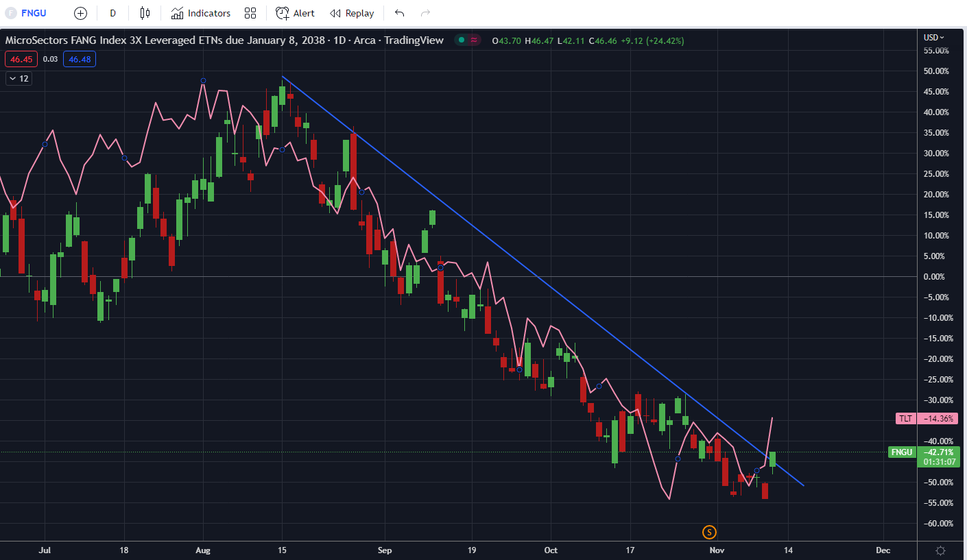
Task: Click the Nov label on time axis
Action: coord(717,550)
